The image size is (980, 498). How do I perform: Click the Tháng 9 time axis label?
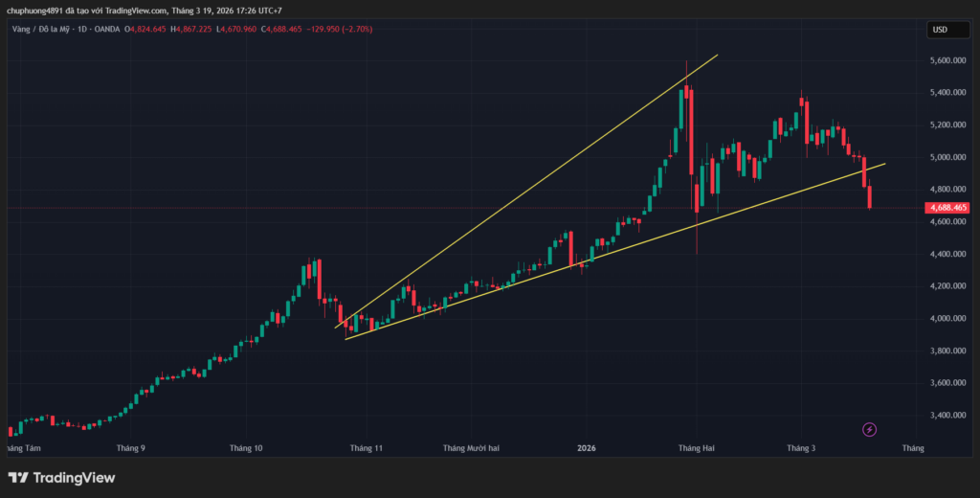click(129, 447)
